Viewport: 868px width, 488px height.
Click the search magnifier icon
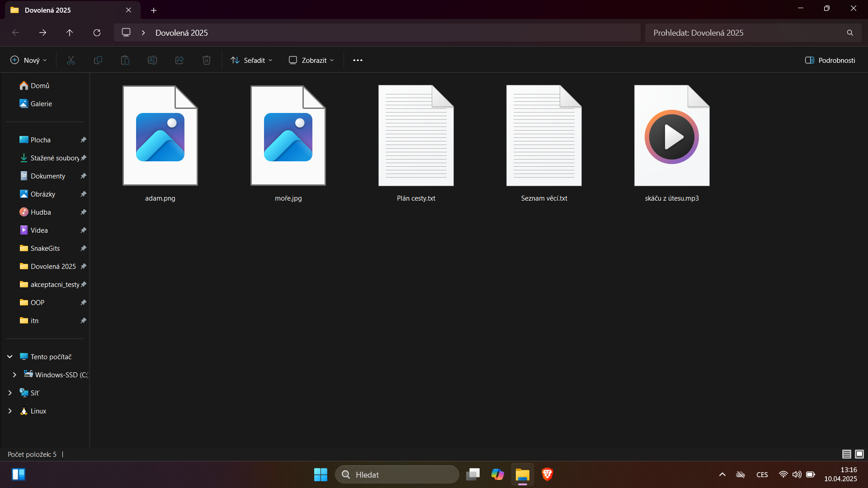(849, 33)
